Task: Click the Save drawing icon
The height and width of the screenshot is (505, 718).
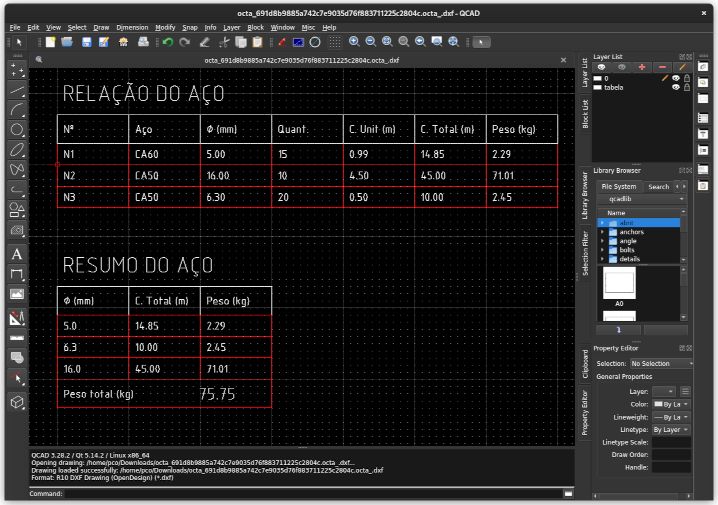Action: (87, 42)
